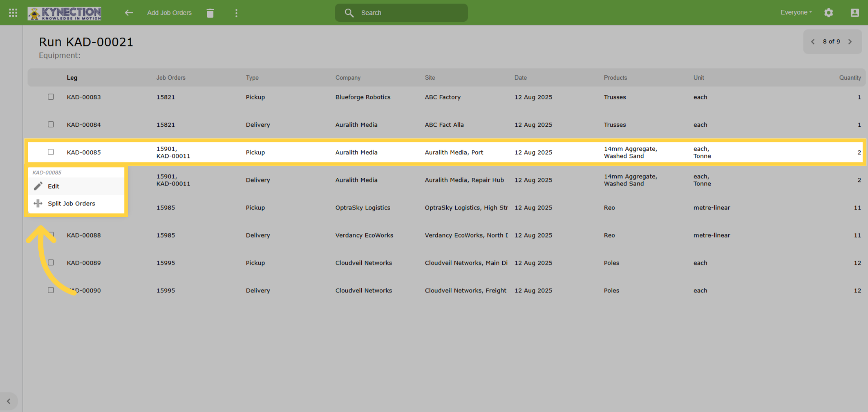Open the user account icon
The width and height of the screenshot is (868, 412).
pyautogui.click(x=855, y=13)
